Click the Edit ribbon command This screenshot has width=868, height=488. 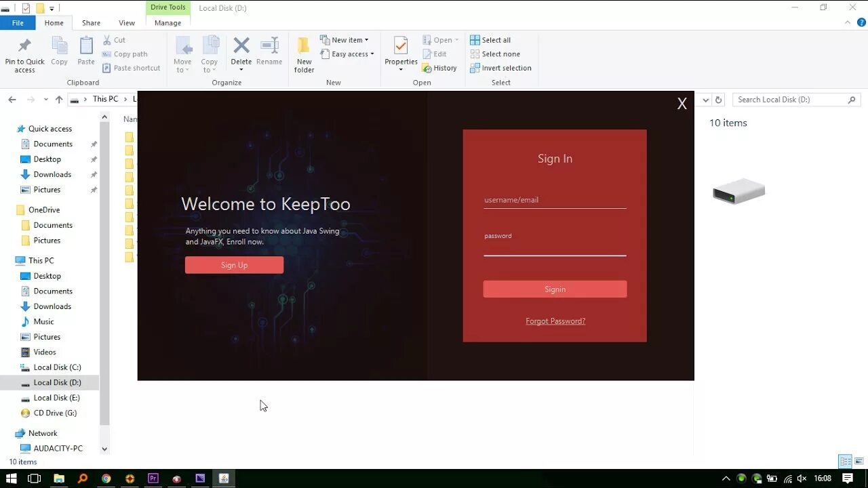[435, 54]
